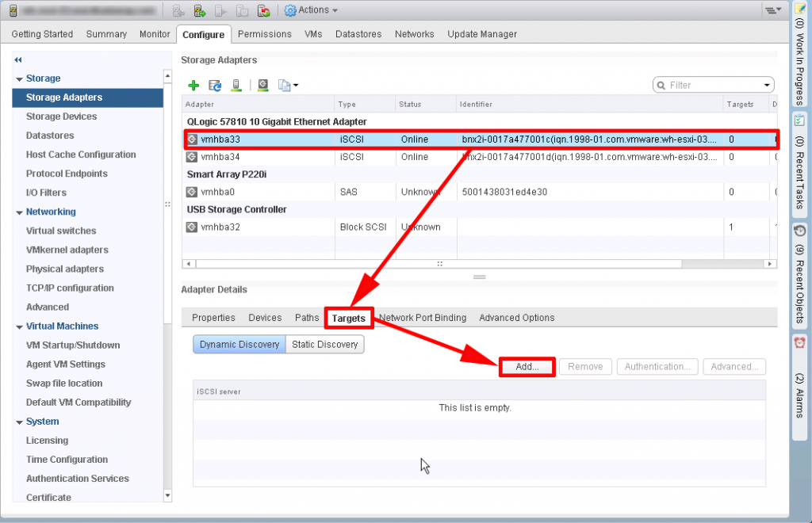812x523 pixels.
Task: Click Add to add an iSCSI server
Action: tap(526, 367)
